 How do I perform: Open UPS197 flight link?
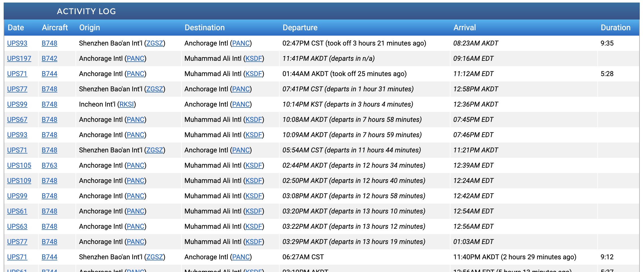(19, 59)
